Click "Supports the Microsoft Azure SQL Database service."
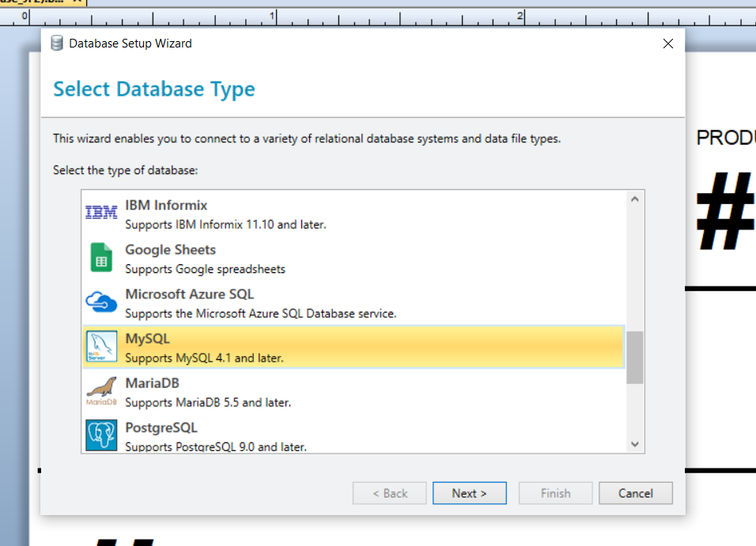Viewport: 756px width, 546px height. (x=261, y=313)
